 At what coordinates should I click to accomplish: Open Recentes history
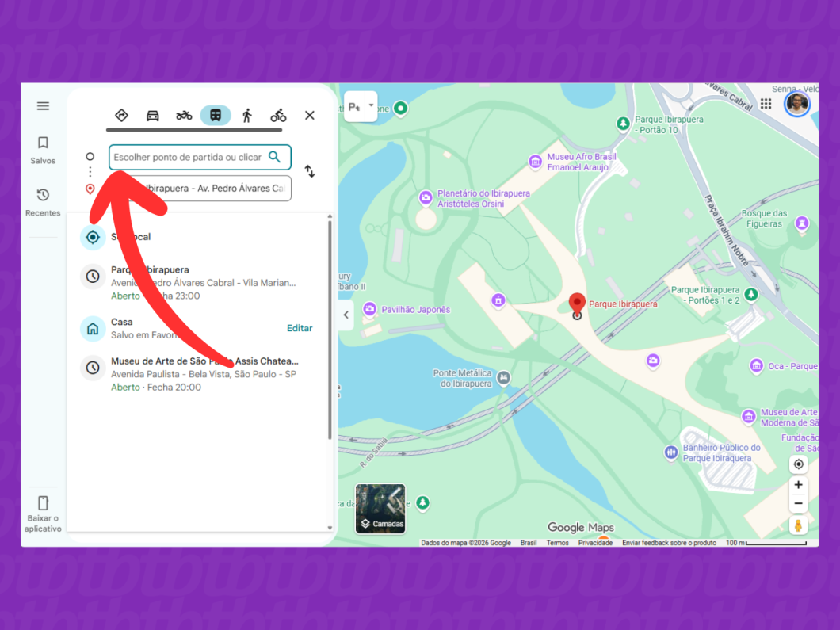click(43, 203)
